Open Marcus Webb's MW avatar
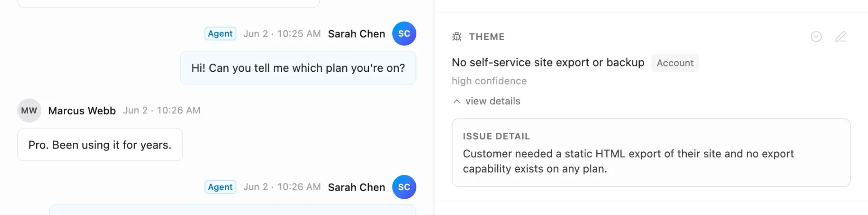This screenshot has height=215, width=868. click(x=29, y=111)
